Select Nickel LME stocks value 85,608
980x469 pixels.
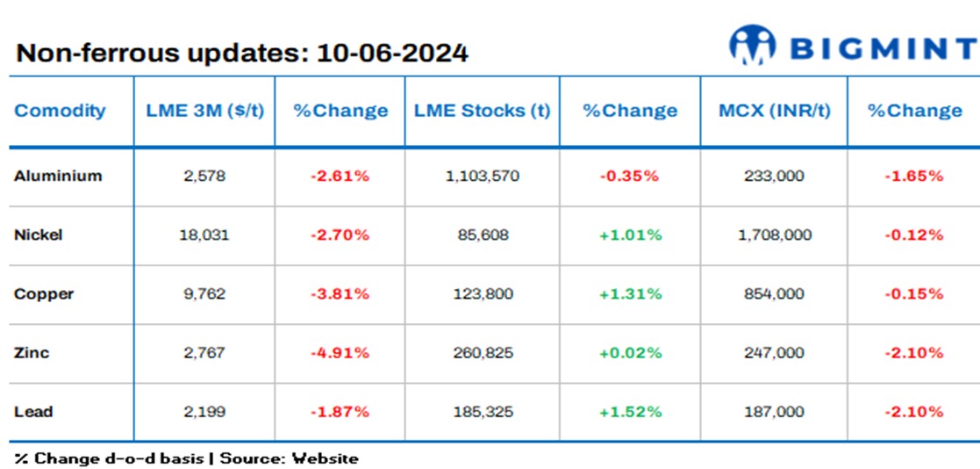click(x=482, y=234)
